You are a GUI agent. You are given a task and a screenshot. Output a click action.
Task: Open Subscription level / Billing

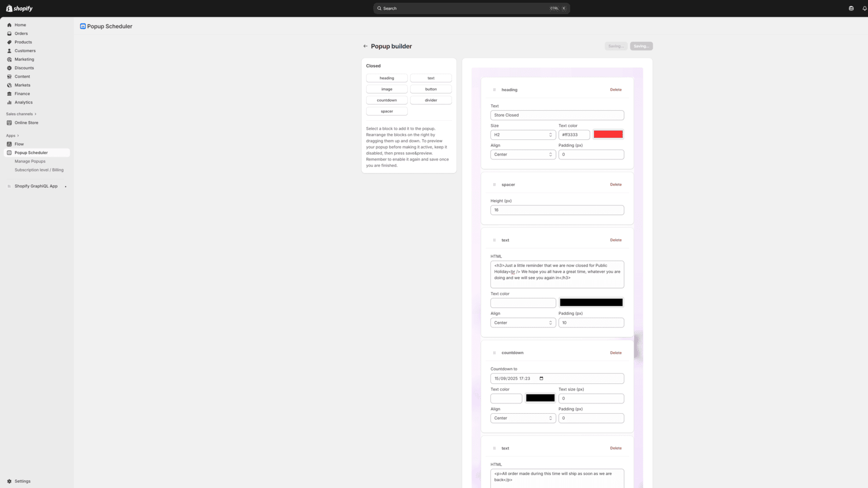point(39,170)
